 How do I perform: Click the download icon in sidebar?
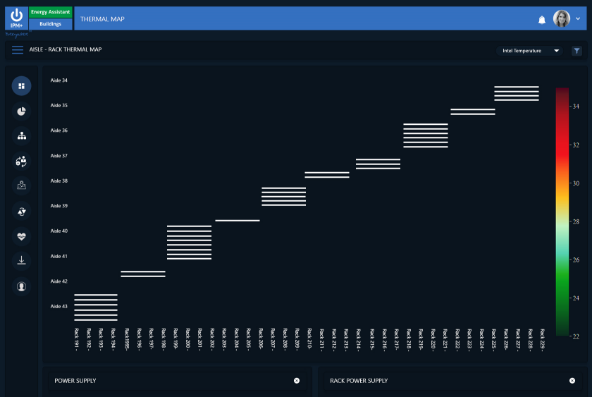(x=22, y=260)
